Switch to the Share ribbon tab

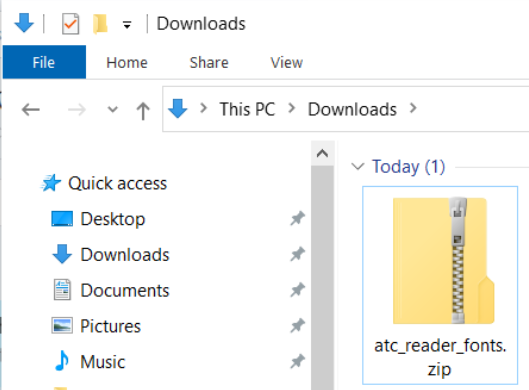pos(209,63)
